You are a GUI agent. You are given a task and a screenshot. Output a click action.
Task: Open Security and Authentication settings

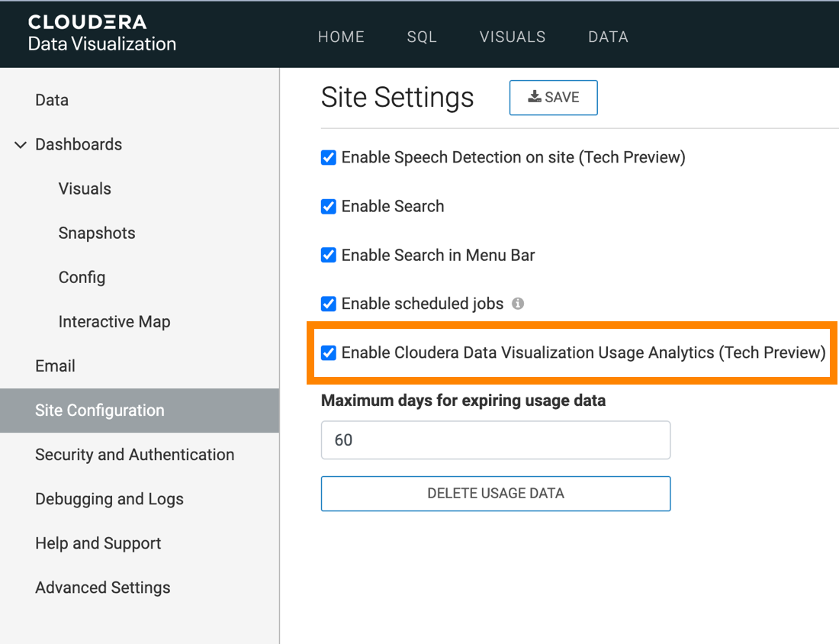pyautogui.click(x=134, y=455)
